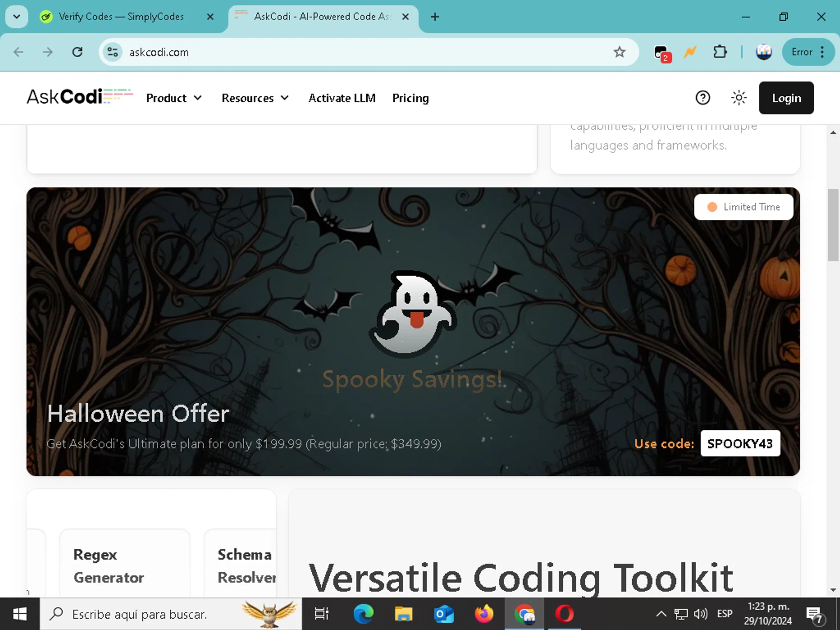Click the Windows taskbar search box

171,614
